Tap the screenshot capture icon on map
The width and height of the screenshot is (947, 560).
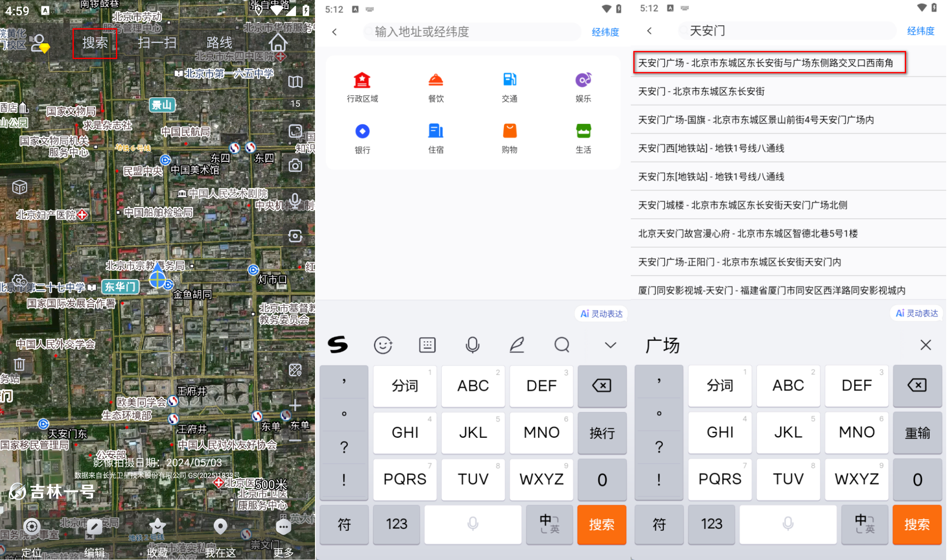295,236
